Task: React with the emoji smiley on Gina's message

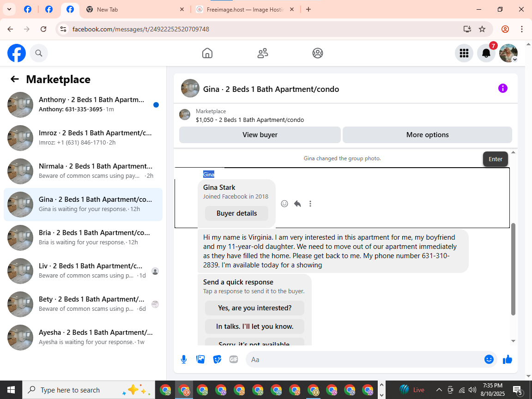Action: click(x=284, y=204)
